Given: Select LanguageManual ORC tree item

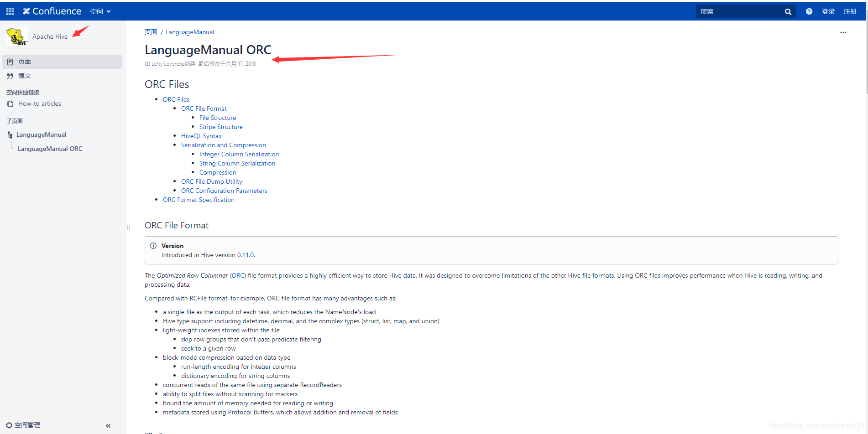Looking at the screenshot, I should (x=50, y=149).
